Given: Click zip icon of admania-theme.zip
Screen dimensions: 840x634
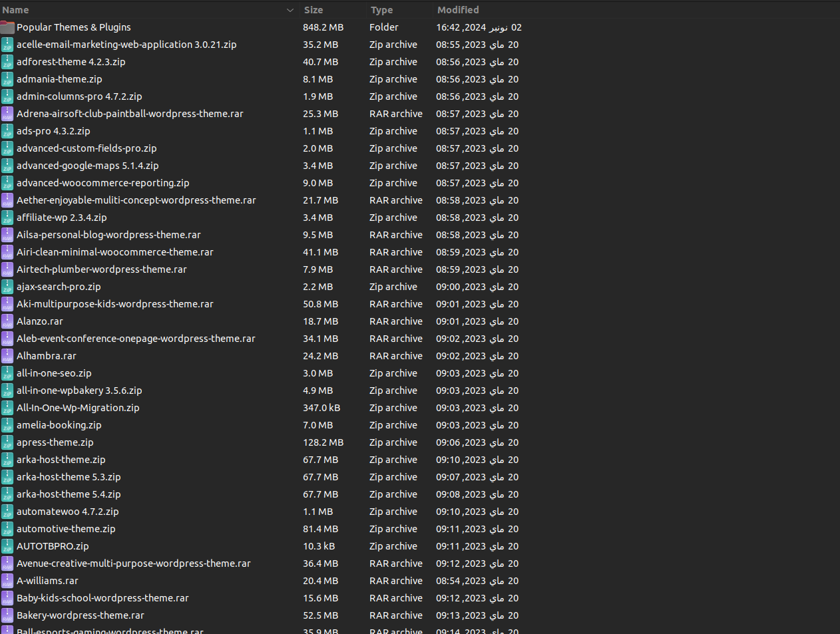Looking at the screenshot, I should coord(7,79).
